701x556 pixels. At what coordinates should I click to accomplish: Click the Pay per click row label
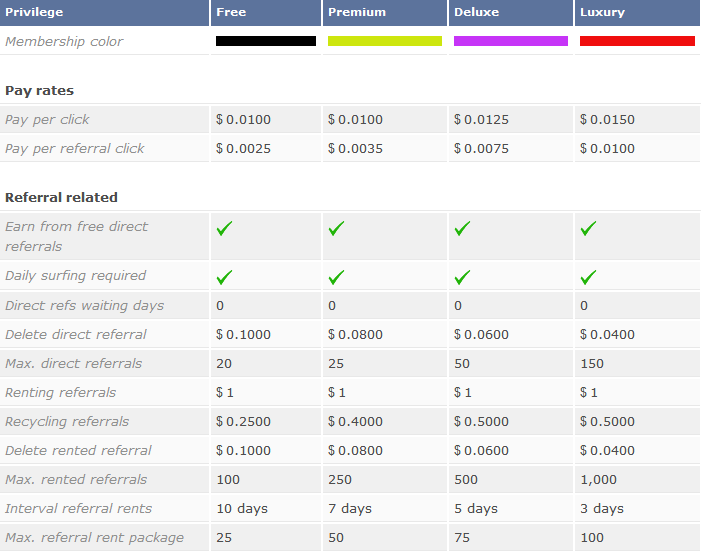(47, 120)
